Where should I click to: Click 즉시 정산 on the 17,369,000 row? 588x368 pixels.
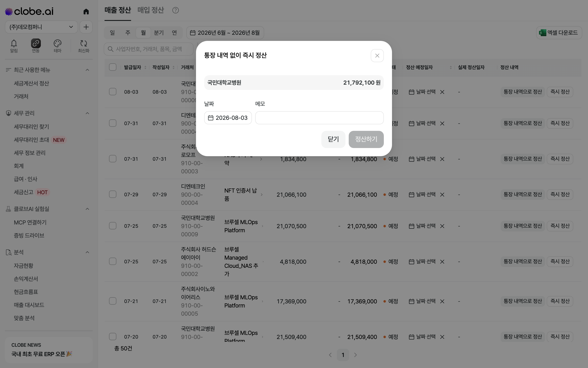point(560,301)
